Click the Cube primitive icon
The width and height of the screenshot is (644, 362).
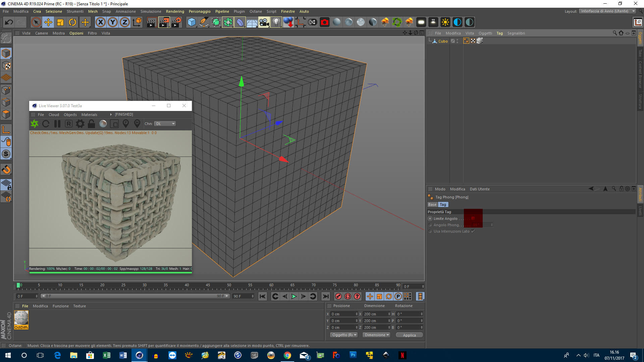(x=192, y=22)
